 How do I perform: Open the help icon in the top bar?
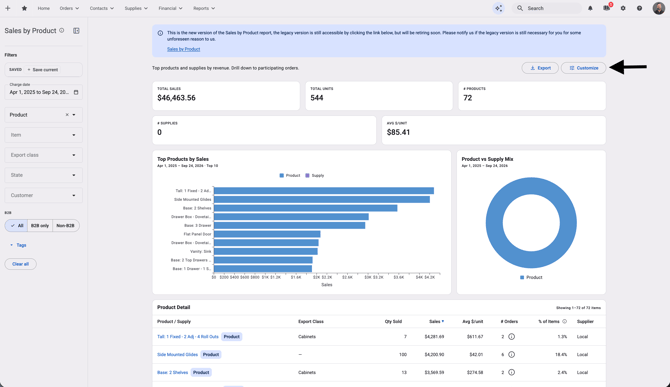coord(639,8)
